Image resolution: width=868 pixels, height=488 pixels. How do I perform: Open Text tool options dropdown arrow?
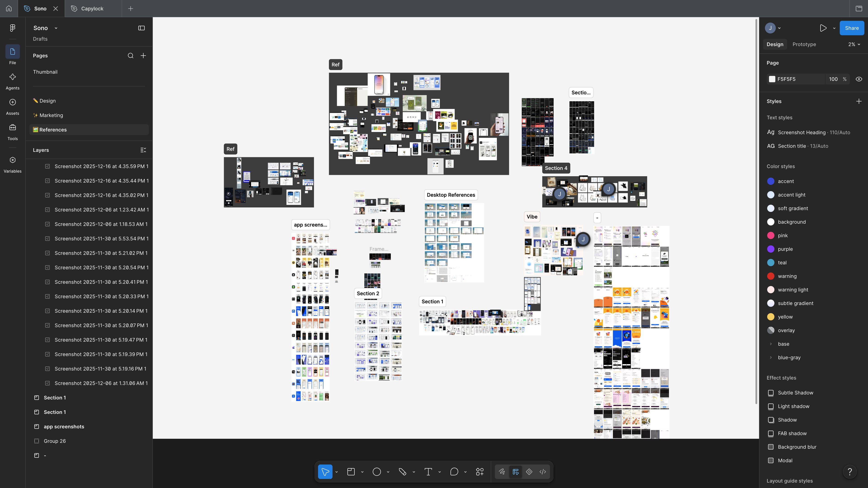pos(439,472)
